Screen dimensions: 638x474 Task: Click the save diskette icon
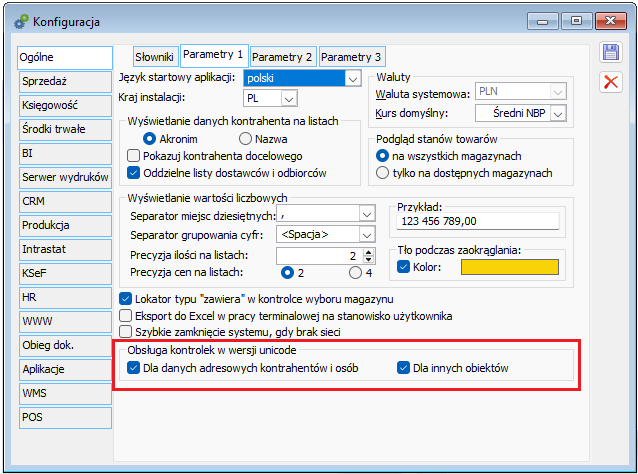pos(610,54)
